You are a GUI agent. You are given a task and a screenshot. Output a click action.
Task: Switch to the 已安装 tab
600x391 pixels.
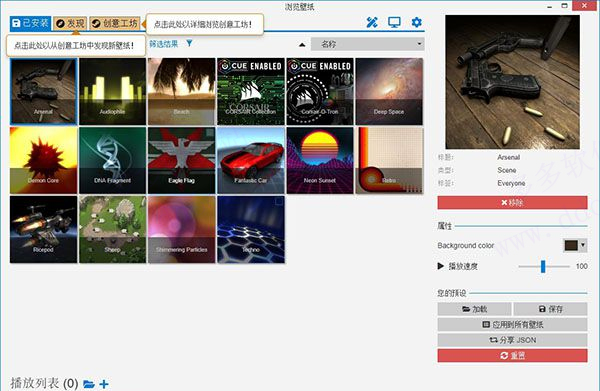(x=30, y=23)
